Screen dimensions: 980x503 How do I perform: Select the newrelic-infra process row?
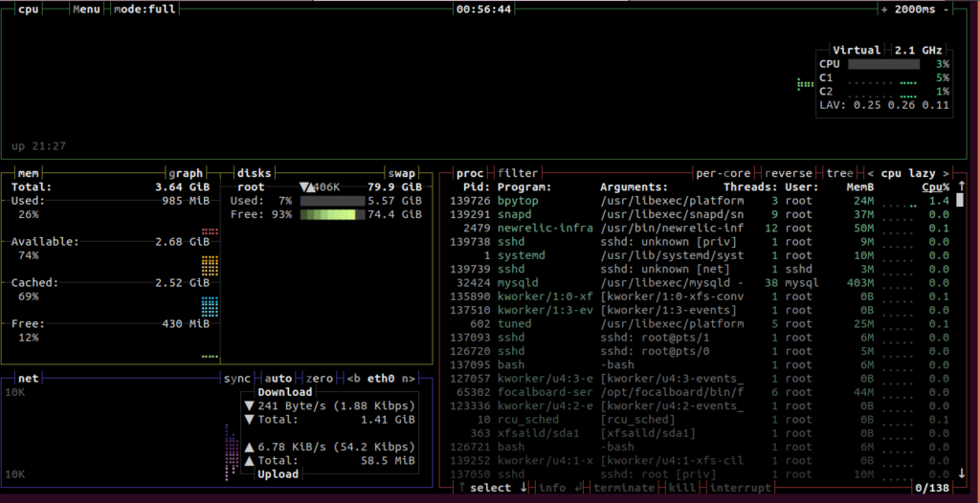tap(699, 228)
